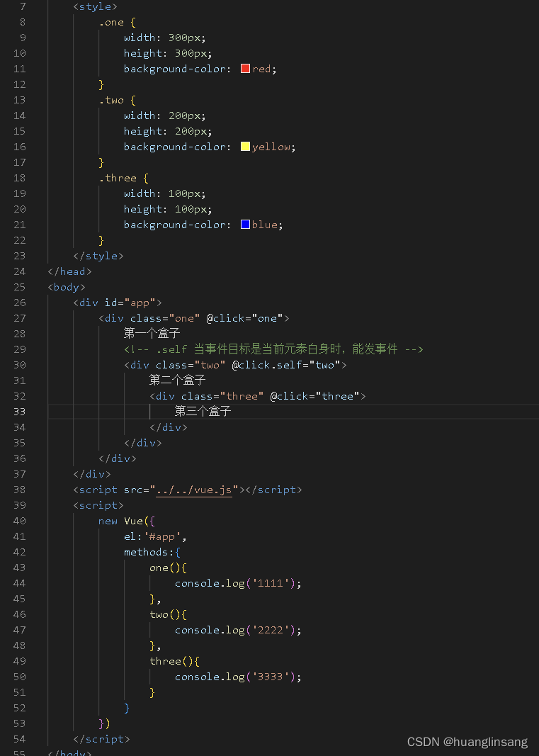Click console.log('3333'); statement
The image size is (539, 756).
tap(238, 677)
